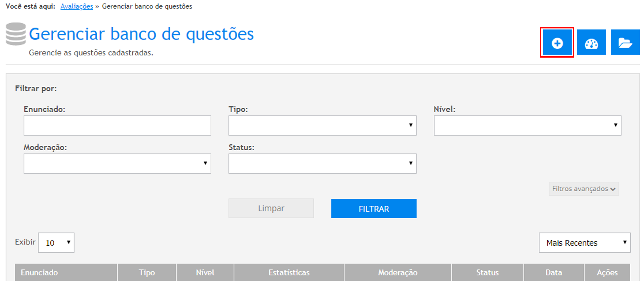Focus the Enunciado text field
This screenshot has width=644, height=281.
pos(117,126)
